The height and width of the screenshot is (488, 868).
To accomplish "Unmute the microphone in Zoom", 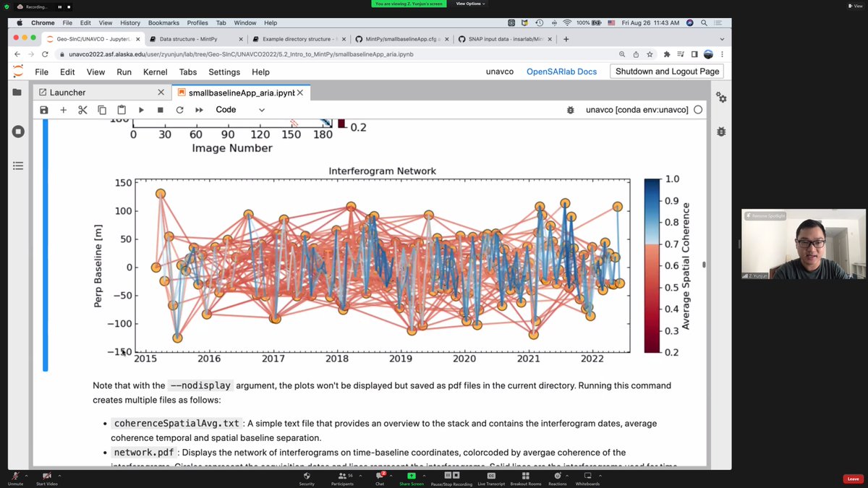I will click(15, 479).
